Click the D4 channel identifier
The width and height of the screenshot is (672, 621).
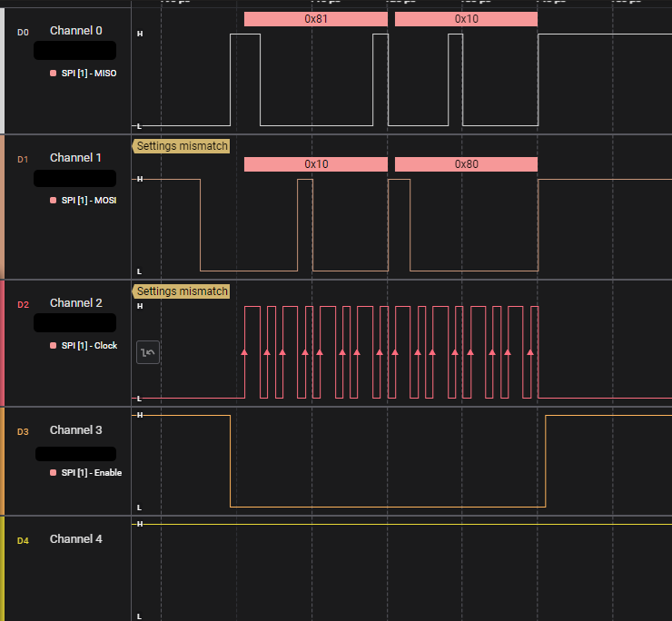(23, 541)
